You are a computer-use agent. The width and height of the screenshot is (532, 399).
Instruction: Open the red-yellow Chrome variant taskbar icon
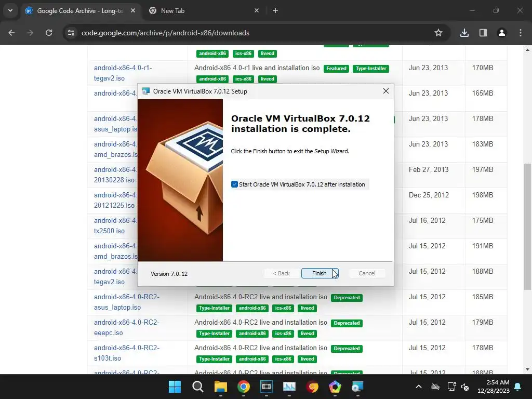click(312, 387)
